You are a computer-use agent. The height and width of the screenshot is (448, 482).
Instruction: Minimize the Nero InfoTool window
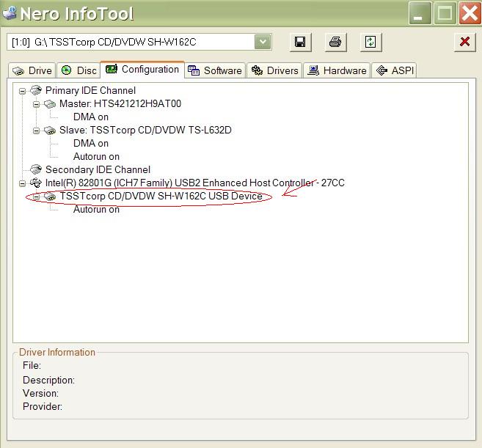pyautogui.click(x=420, y=13)
